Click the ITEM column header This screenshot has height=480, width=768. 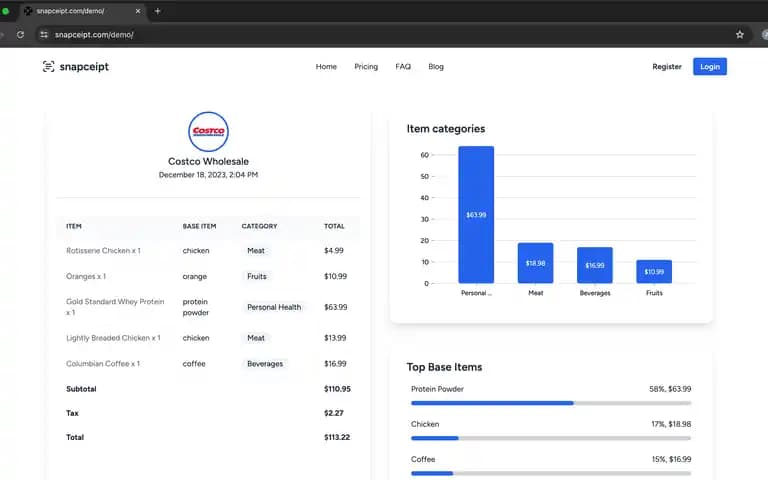(x=74, y=226)
